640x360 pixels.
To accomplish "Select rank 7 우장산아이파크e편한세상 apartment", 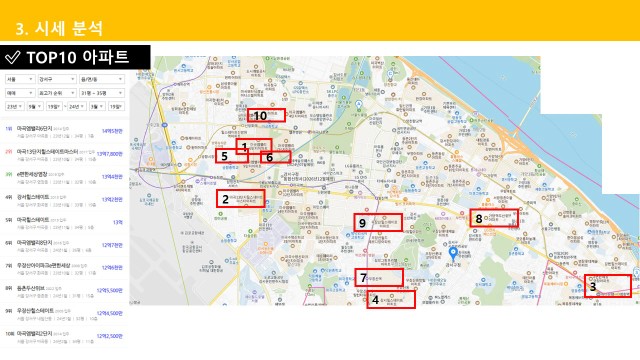I will coord(43,266).
